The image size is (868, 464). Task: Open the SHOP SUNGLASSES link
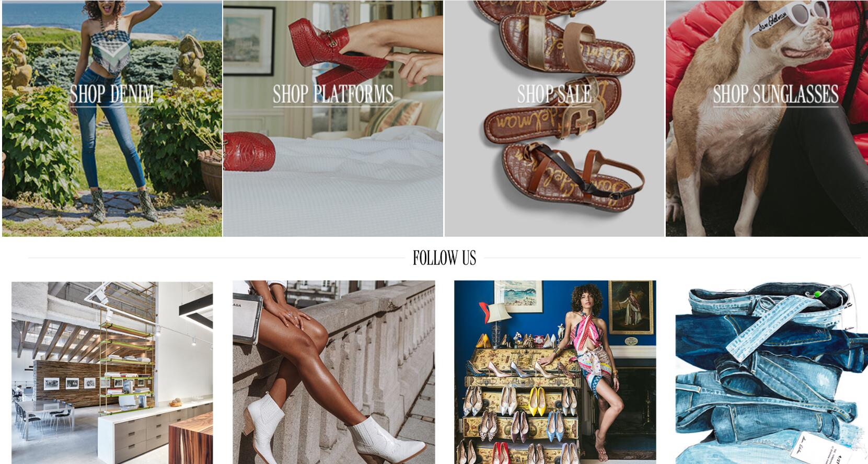(x=776, y=95)
